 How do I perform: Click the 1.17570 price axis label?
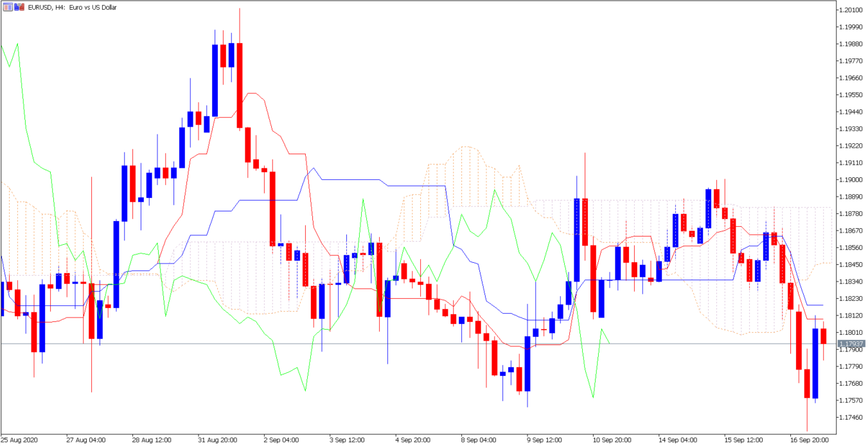pyautogui.click(x=851, y=400)
